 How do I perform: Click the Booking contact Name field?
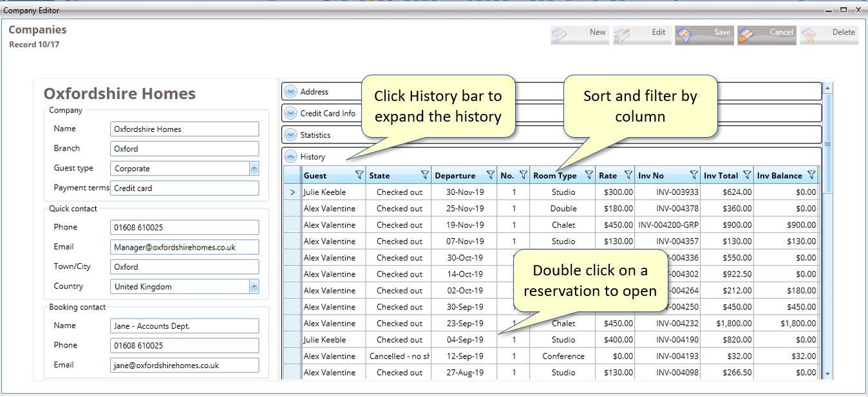point(185,326)
